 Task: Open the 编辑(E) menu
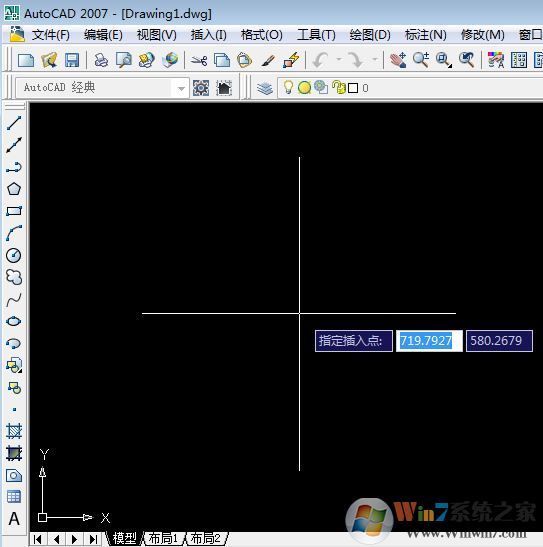point(103,35)
